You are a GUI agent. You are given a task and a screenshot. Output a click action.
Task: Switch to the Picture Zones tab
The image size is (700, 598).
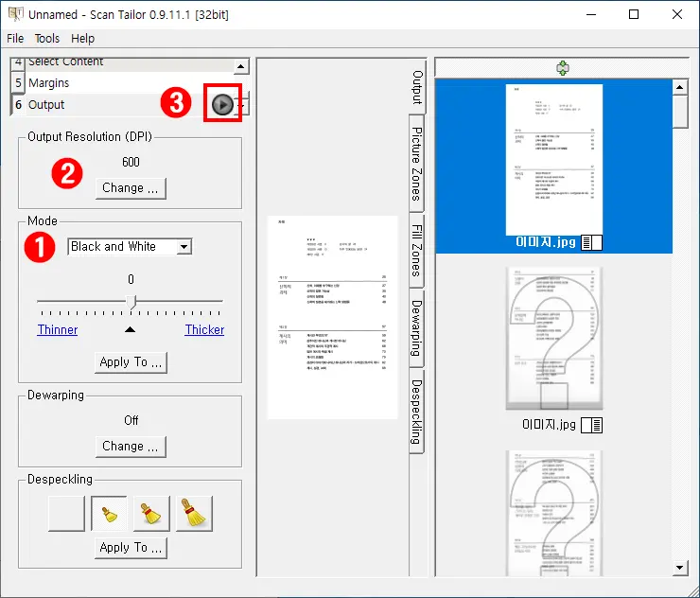coord(416,163)
